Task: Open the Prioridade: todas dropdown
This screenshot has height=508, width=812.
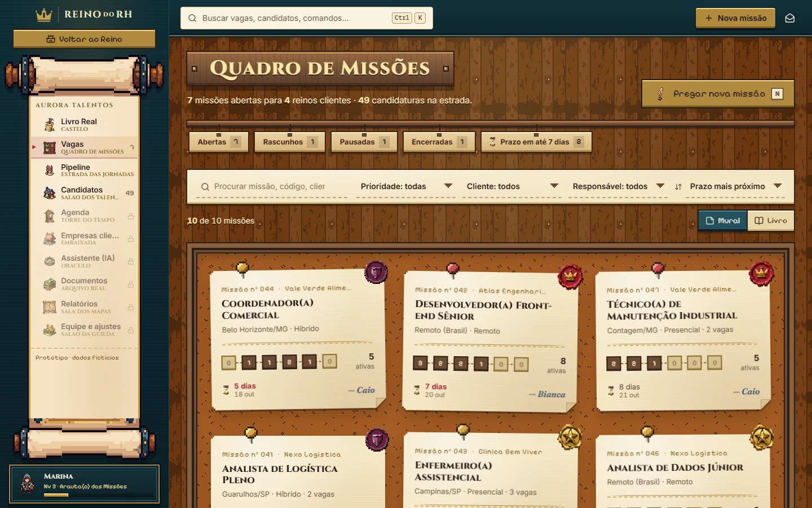Action: coord(406,186)
